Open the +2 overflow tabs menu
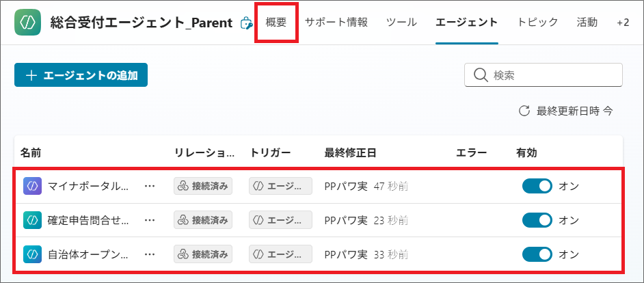 (622, 22)
